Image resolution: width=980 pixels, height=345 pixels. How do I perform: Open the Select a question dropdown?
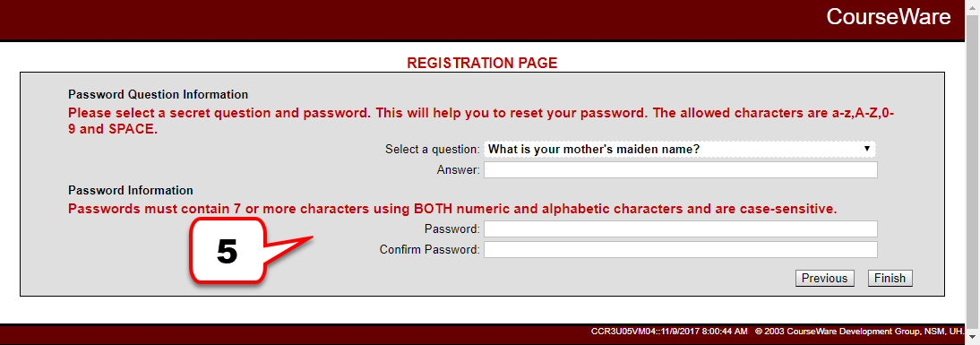click(x=680, y=150)
